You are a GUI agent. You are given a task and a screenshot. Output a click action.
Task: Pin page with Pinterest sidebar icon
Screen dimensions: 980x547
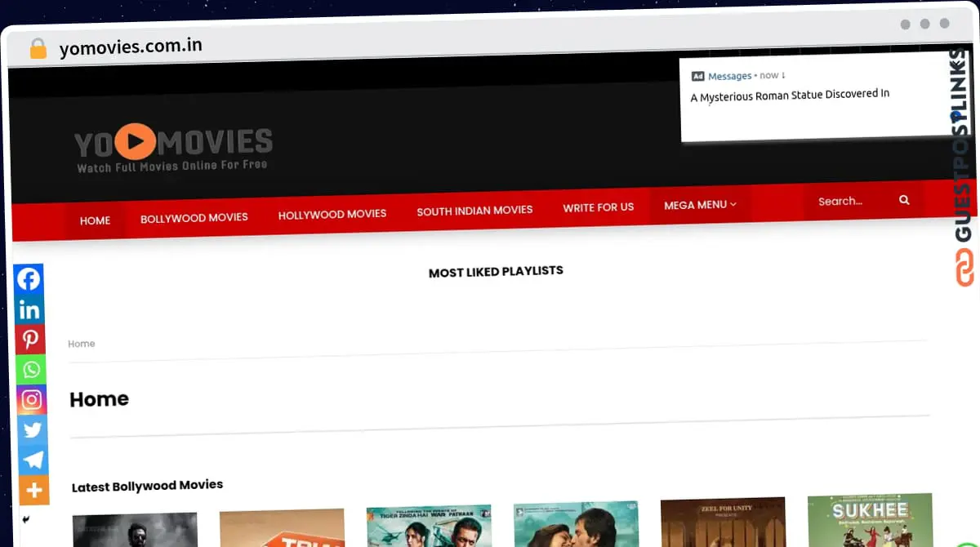pos(30,340)
